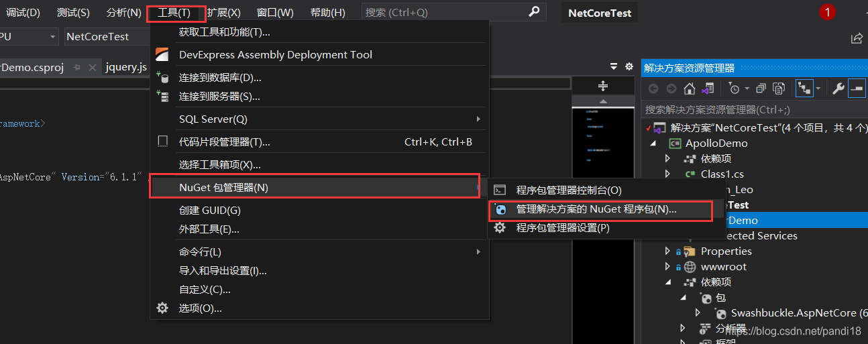Click the Collapse All icon in Solution Explorer
Viewport: 868px width, 344px height.
pyautogui.click(x=761, y=89)
